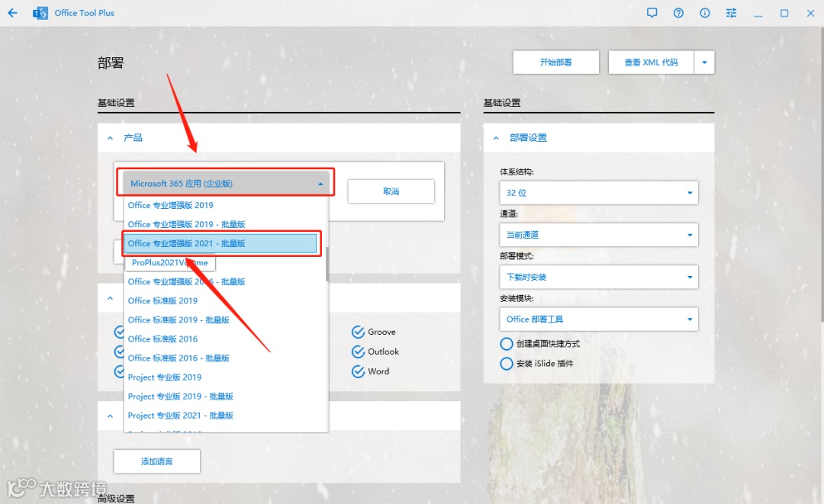Click 查看 XML 代码 button
Image resolution: width=824 pixels, height=504 pixels.
pyautogui.click(x=651, y=62)
